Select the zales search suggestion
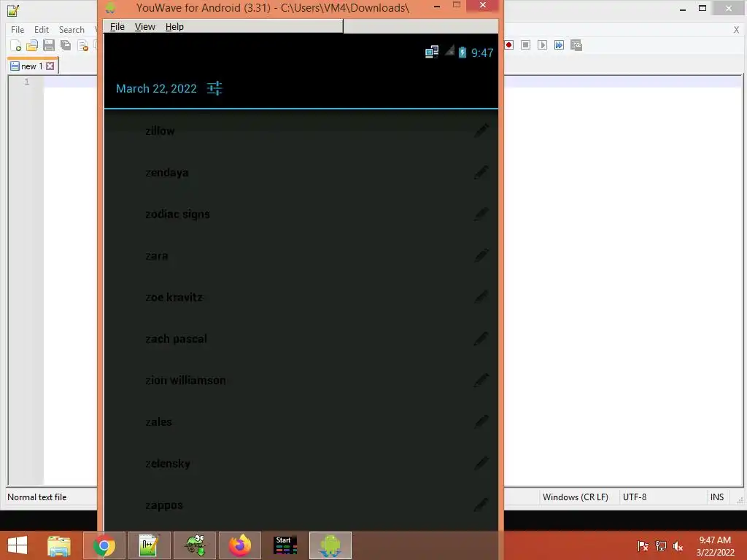The image size is (747, 560). (x=158, y=422)
